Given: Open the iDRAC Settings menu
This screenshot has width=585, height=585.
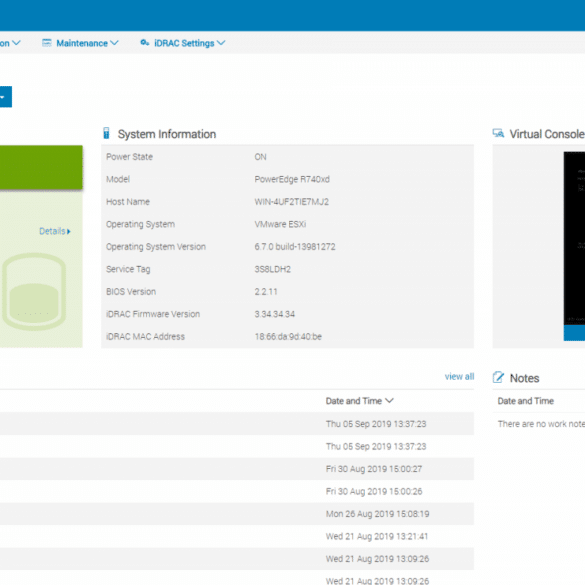Looking at the screenshot, I should click(x=183, y=43).
